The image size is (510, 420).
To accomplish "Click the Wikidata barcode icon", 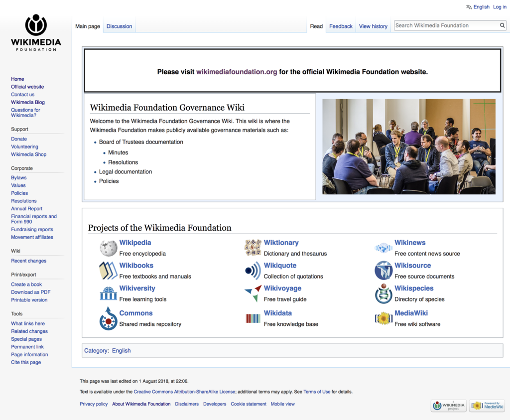I will click(253, 318).
